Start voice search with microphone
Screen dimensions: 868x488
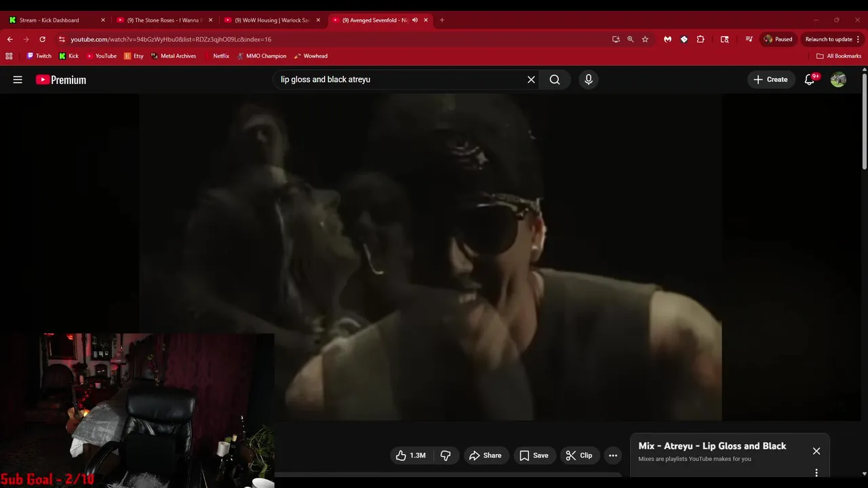click(x=589, y=80)
